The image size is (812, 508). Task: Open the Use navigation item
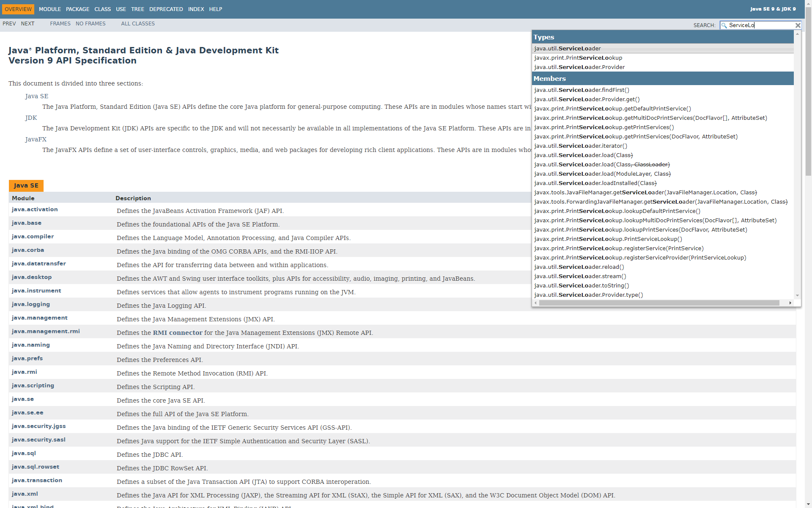[x=121, y=9]
